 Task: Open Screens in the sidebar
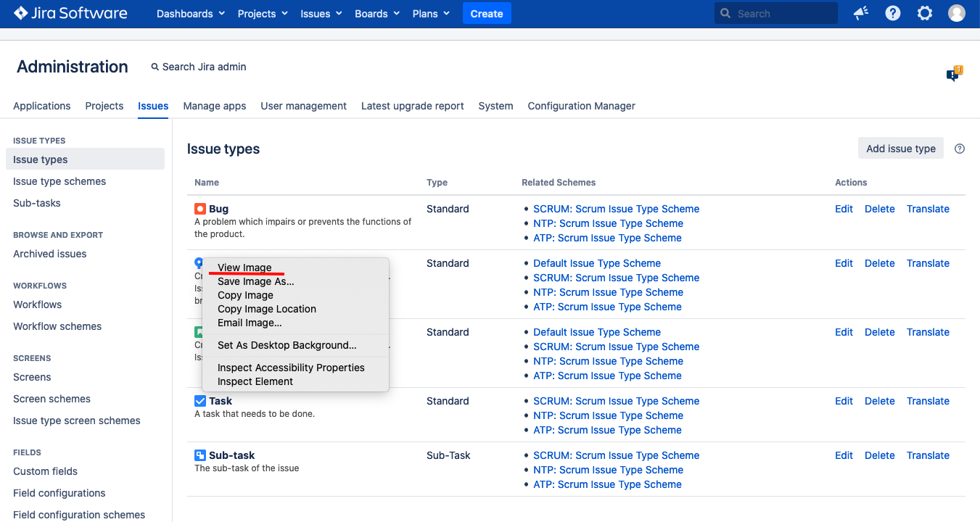click(32, 377)
